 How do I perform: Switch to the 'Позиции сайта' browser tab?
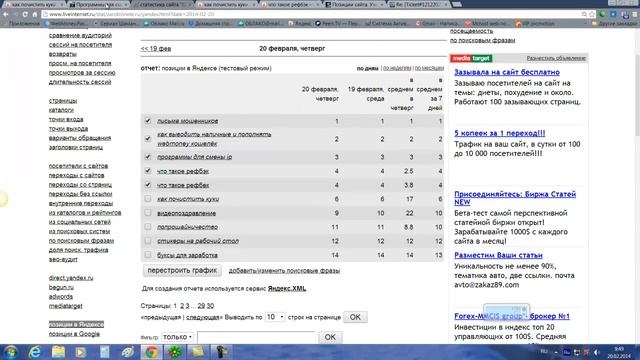(x=355, y=4)
